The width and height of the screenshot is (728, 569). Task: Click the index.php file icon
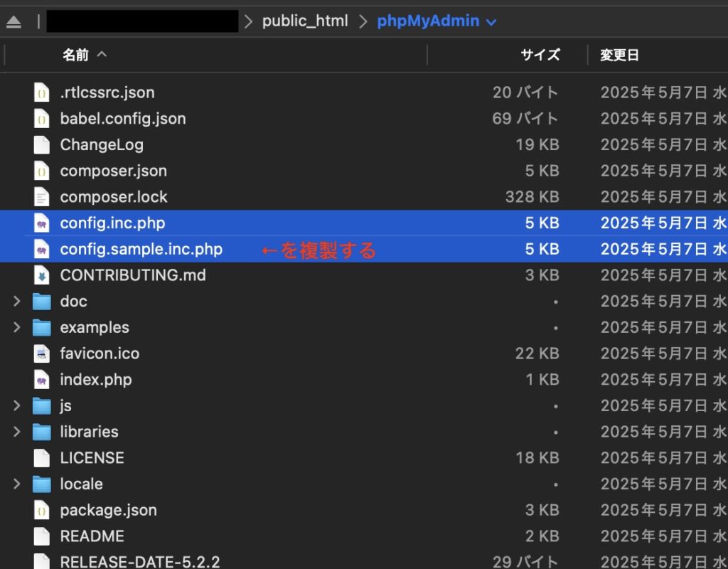[42, 380]
